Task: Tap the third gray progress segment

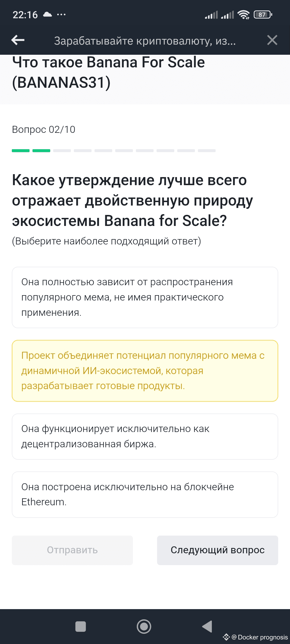Action: 62,151
